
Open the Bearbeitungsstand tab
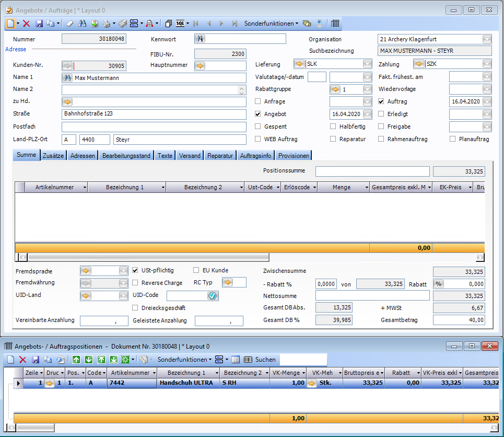(x=126, y=156)
